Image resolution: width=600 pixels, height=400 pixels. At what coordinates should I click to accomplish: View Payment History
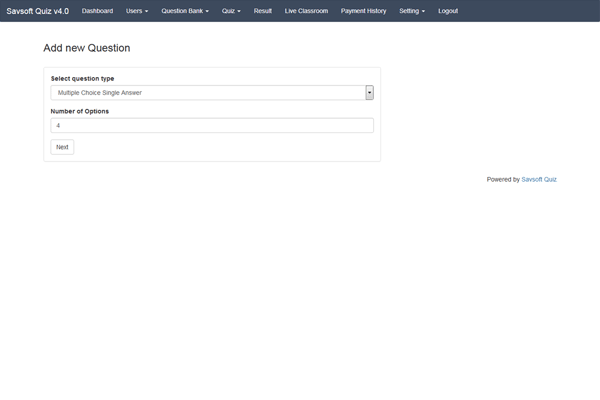(363, 11)
